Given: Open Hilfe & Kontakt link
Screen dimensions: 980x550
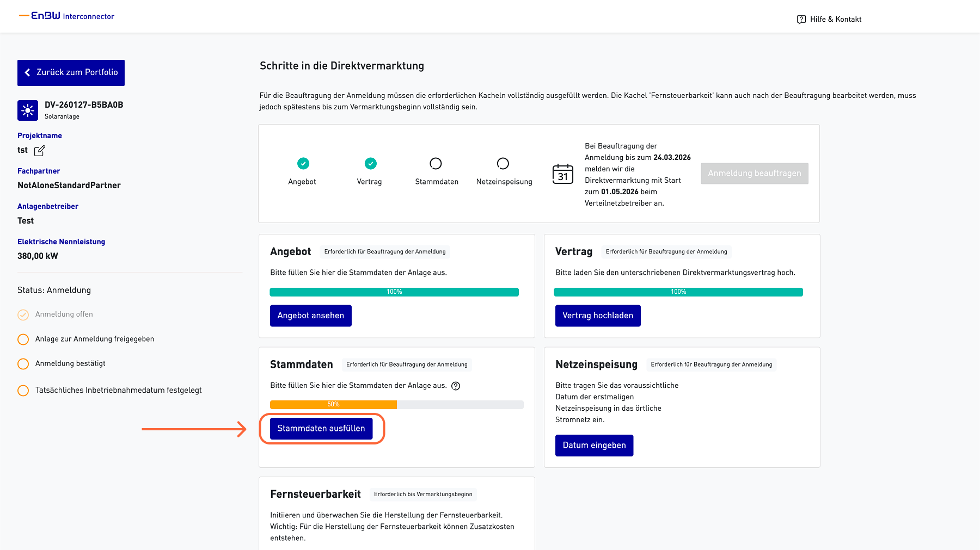Looking at the screenshot, I should pos(835,20).
